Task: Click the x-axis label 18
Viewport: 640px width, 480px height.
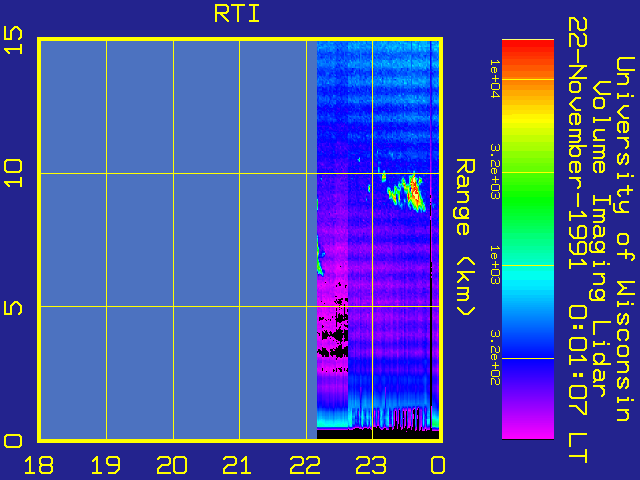Action: [x=39, y=465]
